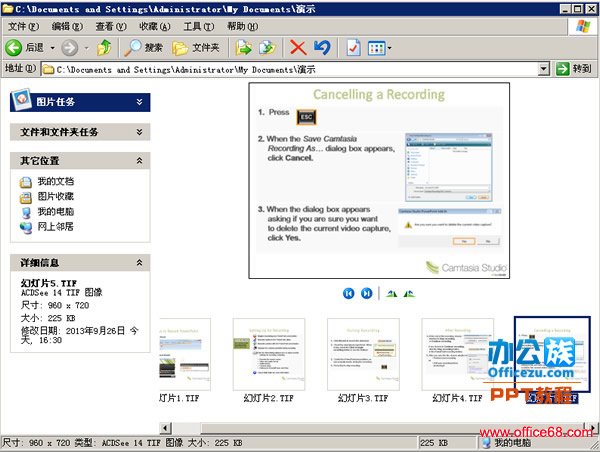Select thumbnail 幻灯片2.TIF

(x=269, y=354)
